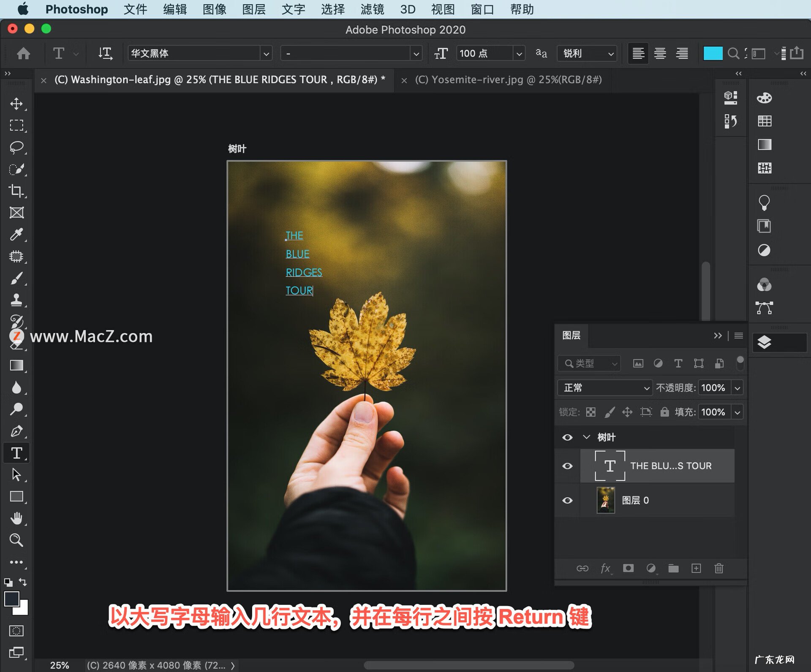This screenshot has height=672, width=811.
Task: Click the add layer mask icon
Action: (629, 568)
